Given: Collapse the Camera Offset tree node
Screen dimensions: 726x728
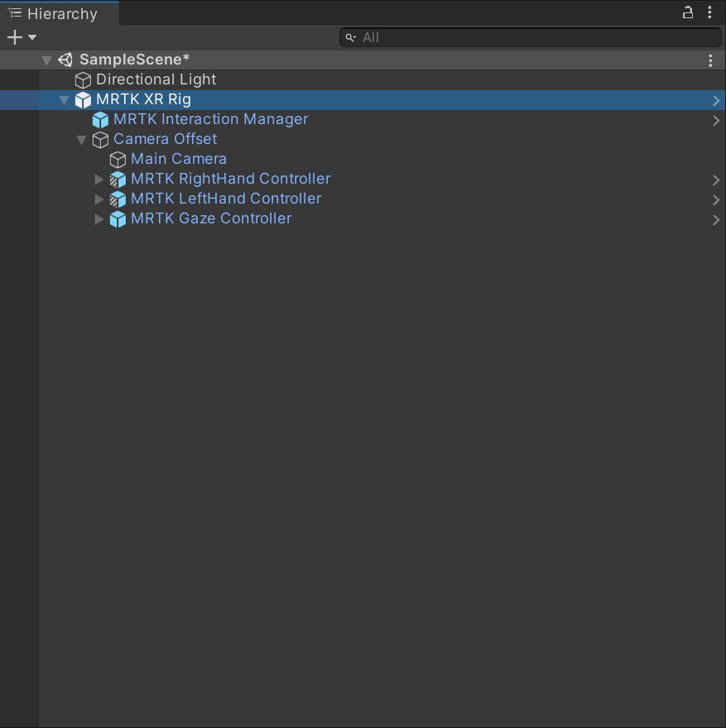Looking at the screenshot, I should (82, 139).
